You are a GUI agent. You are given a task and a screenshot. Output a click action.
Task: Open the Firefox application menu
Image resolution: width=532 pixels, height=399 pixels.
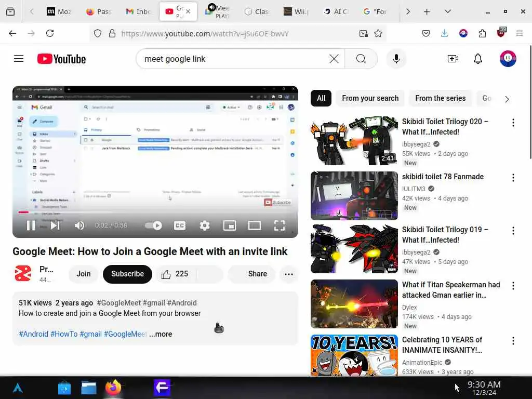point(520,33)
